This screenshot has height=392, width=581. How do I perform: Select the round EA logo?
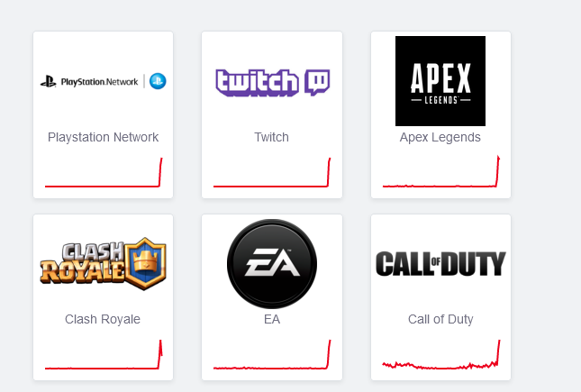pos(272,264)
